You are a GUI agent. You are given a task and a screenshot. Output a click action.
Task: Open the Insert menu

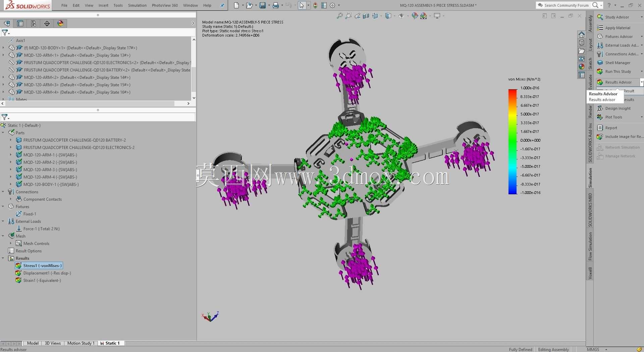point(103,5)
